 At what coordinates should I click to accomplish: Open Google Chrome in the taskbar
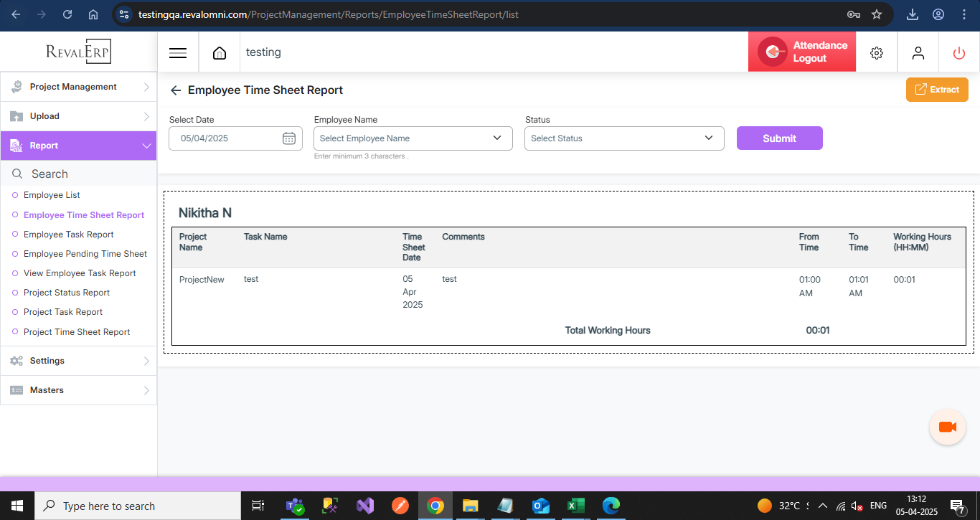[x=435, y=506]
